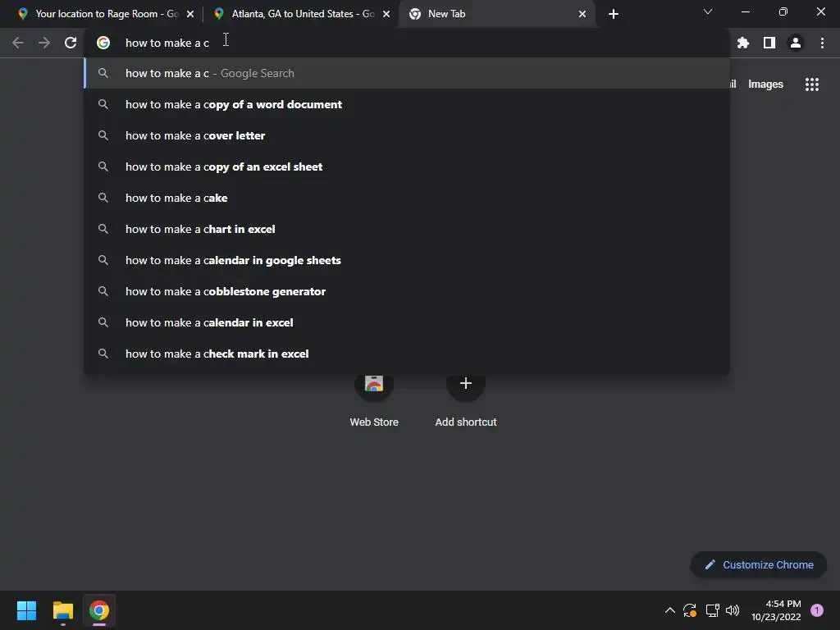
Task: Click the browser back arrow
Action: pos(18,43)
